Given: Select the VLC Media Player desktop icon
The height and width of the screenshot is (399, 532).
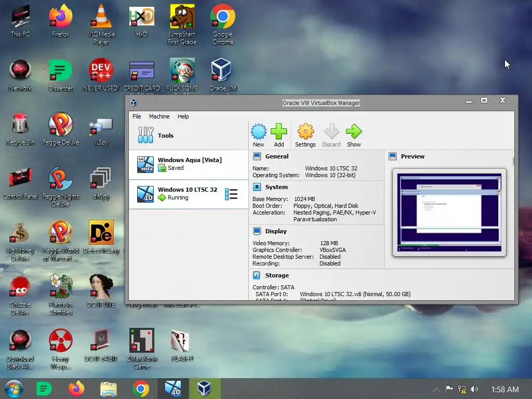Looking at the screenshot, I should 101,25.
